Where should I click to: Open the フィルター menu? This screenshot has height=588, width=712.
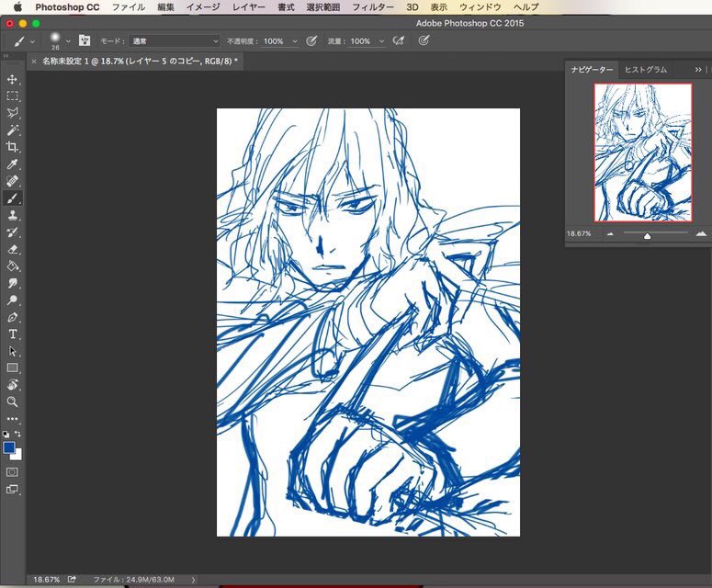click(373, 6)
